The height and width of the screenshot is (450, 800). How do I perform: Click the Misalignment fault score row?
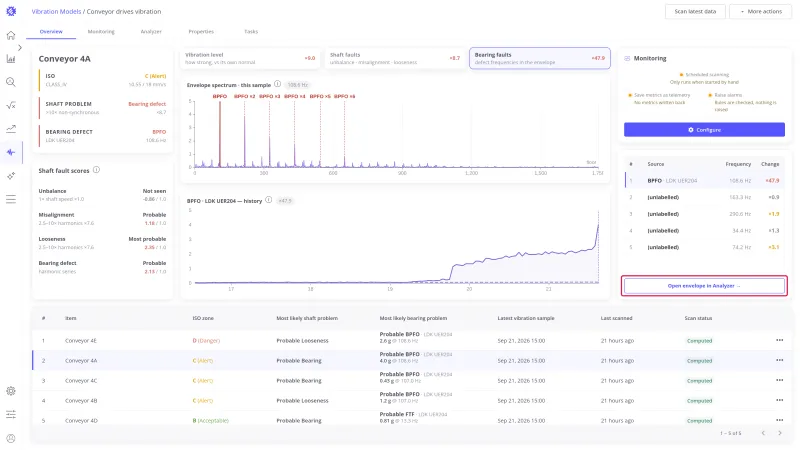pos(102,219)
